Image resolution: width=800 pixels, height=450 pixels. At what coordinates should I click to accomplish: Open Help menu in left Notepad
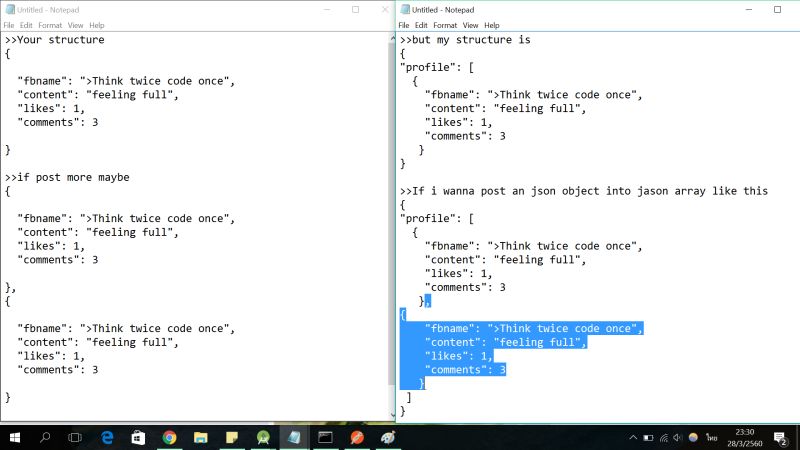point(96,25)
